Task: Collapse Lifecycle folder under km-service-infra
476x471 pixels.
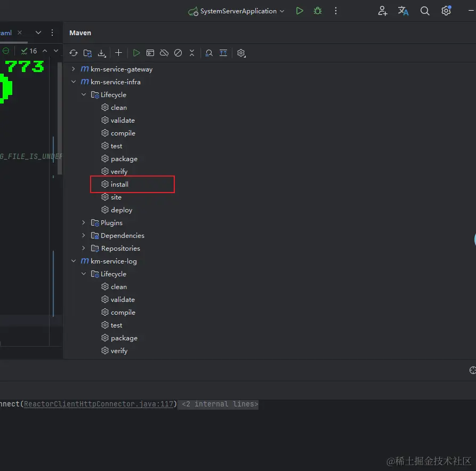Action: coord(84,94)
